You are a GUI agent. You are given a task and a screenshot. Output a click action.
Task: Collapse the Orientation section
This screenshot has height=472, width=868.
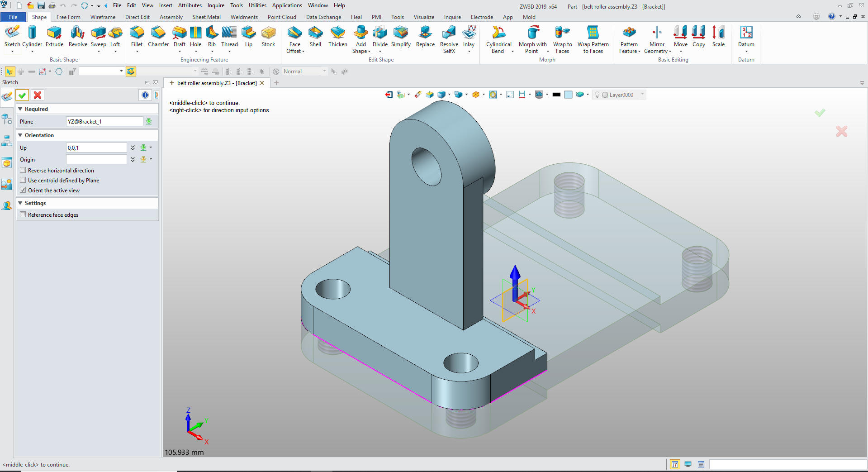20,135
